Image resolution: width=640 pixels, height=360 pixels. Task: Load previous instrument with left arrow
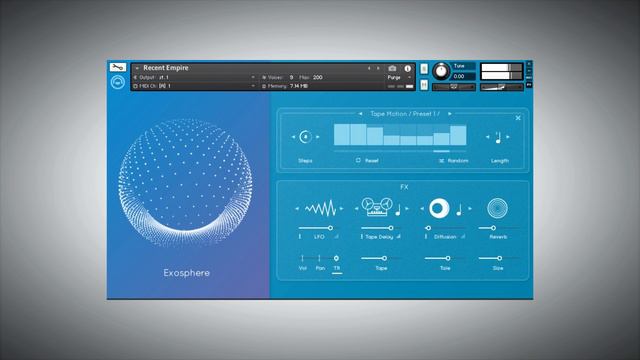tap(369, 68)
